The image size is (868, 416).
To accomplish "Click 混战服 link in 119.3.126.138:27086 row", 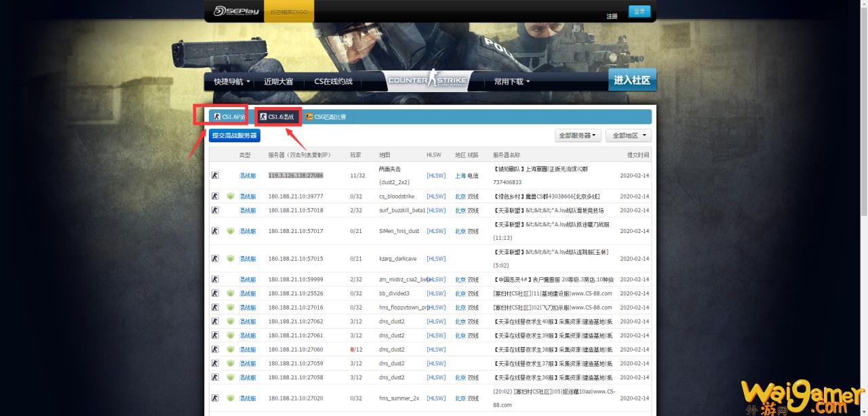I will click(x=248, y=175).
